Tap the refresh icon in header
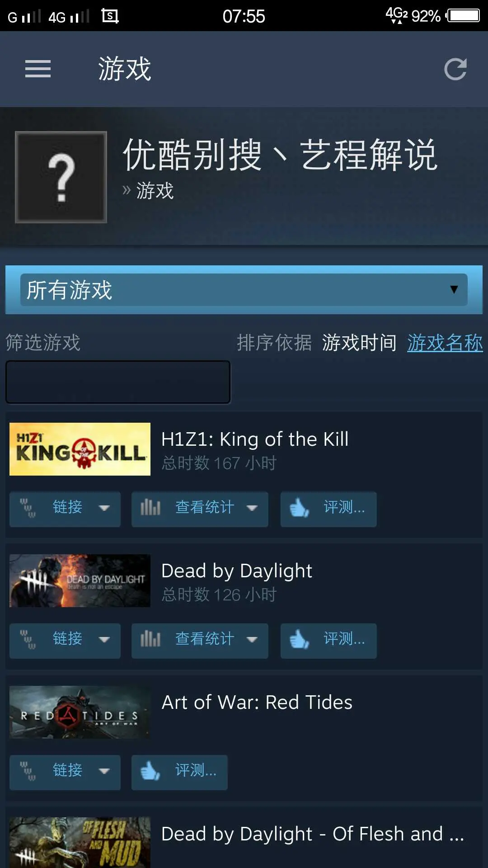Image resolution: width=488 pixels, height=868 pixels. pyautogui.click(x=455, y=69)
